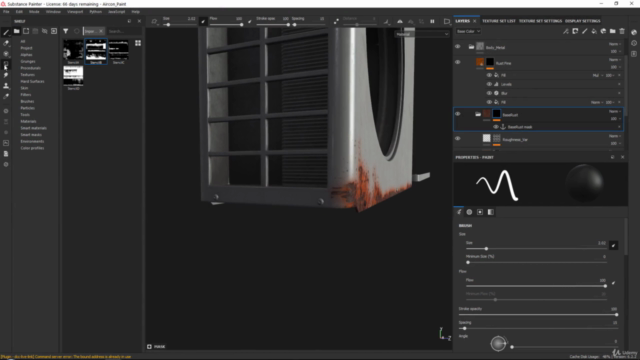Switch to Texture Set List tab
This screenshot has width=640, height=360.
tap(498, 21)
